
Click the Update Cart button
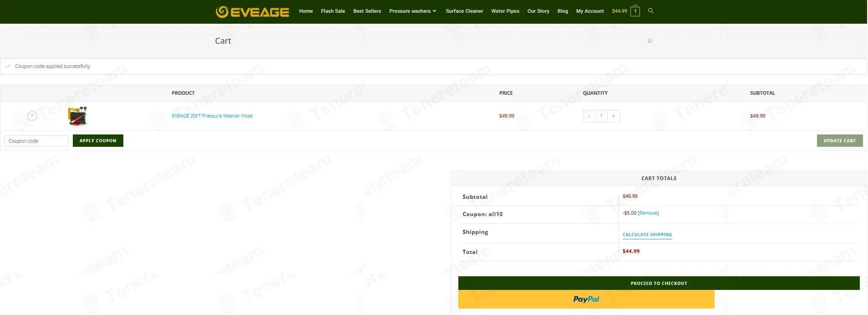point(839,140)
